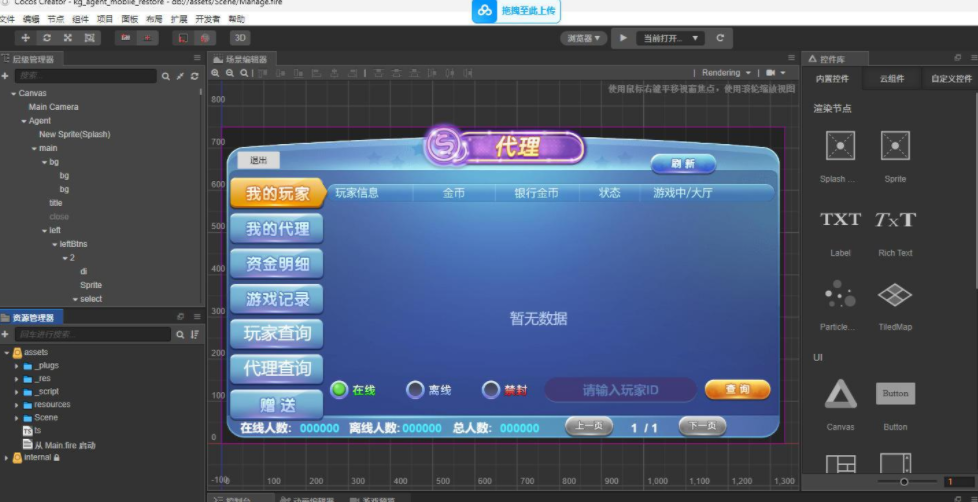This screenshot has width=978, height=502.
Task: Open the 项目 menu
Action: pyautogui.click(x=105, y=19)
